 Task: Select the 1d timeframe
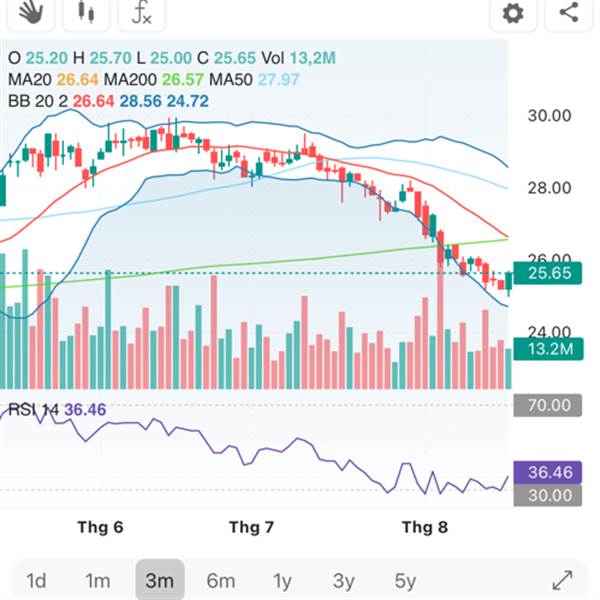36,581
